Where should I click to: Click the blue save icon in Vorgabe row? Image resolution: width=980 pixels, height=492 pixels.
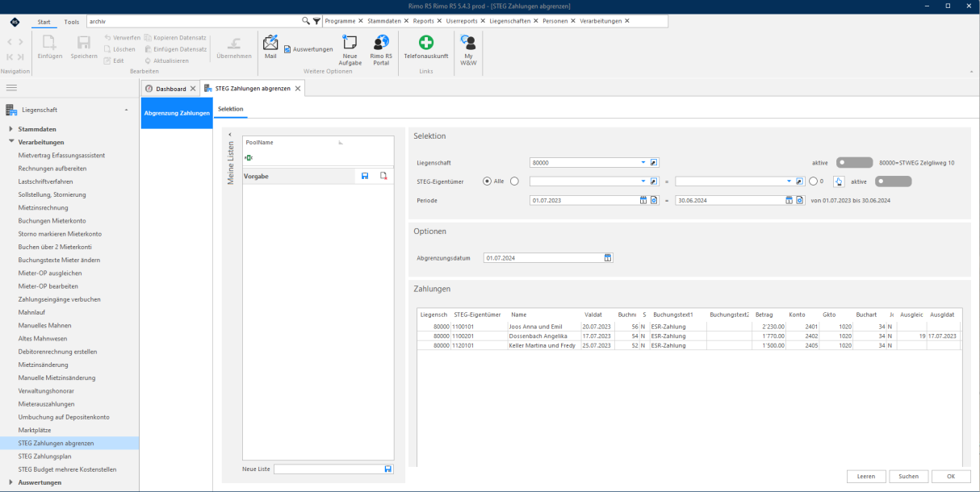point(365,176)
